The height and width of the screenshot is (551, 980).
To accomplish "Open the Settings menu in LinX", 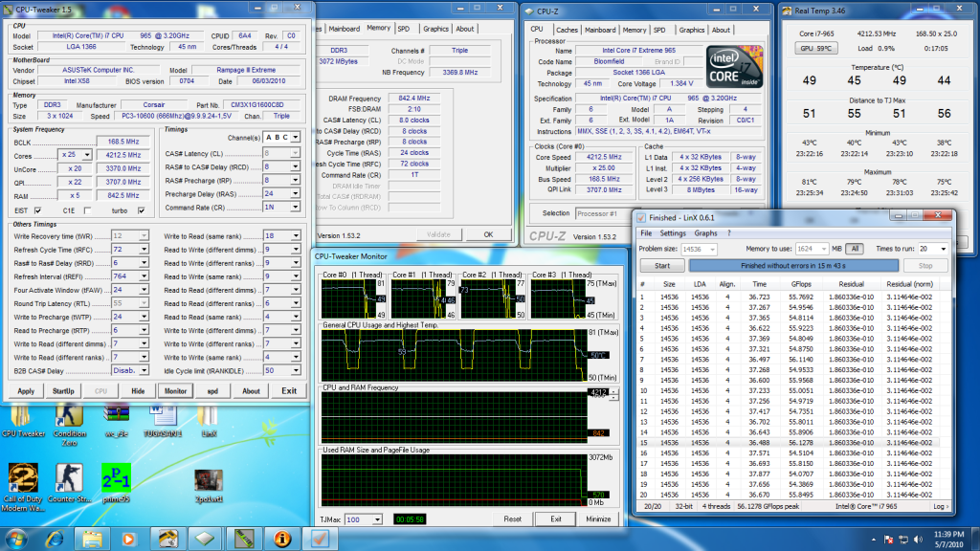I will click(x=673, y=233).
